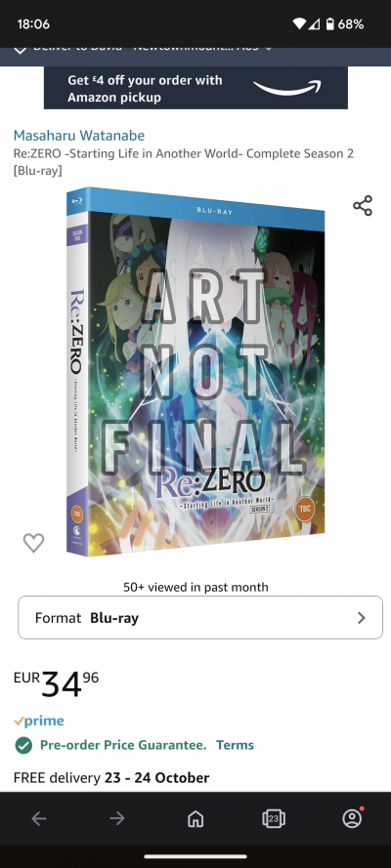
Task: Add item to wishlist with heart icon
Action: (x=33, y=543)
